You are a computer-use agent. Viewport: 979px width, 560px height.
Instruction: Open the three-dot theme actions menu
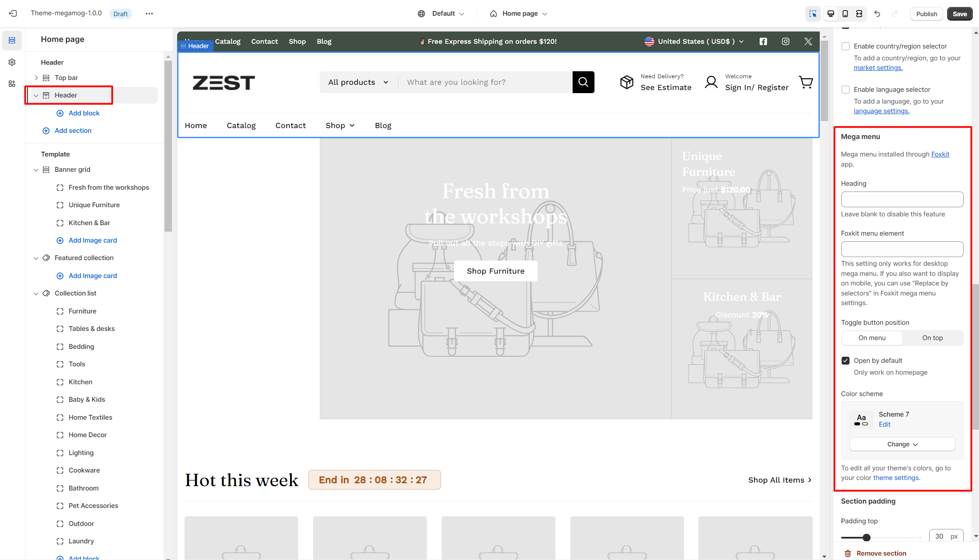pos(149,14)
